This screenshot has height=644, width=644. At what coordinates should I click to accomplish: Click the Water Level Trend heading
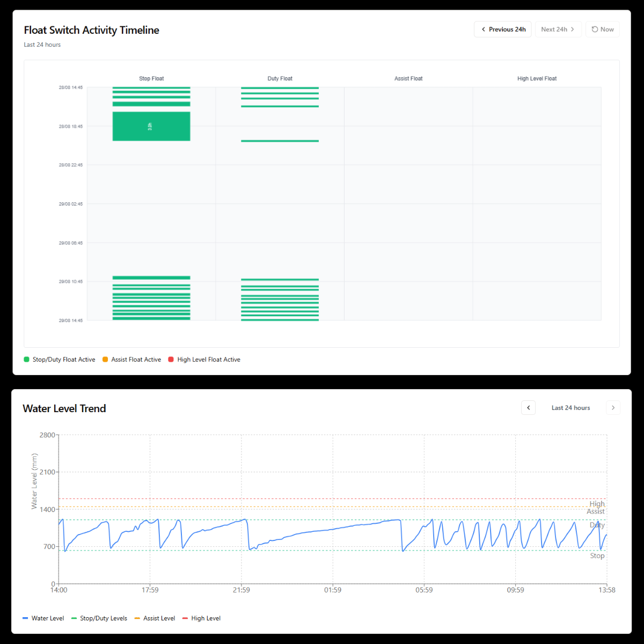[64, 408]
